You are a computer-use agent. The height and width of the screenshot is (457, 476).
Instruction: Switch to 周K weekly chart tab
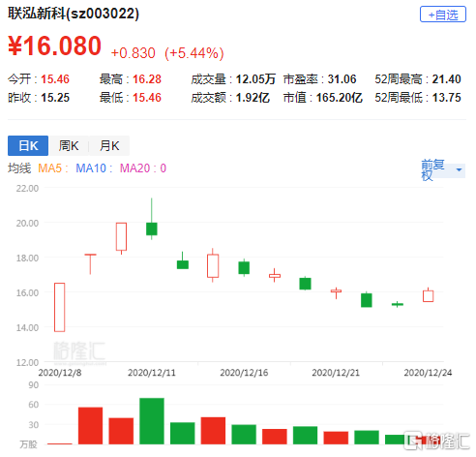click(69, 146)
